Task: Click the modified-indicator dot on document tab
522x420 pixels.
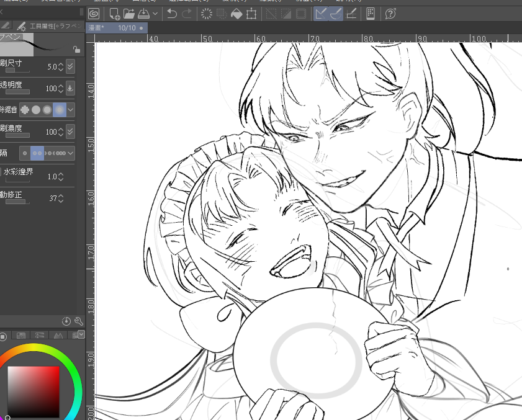Action: tap(141, 29)
